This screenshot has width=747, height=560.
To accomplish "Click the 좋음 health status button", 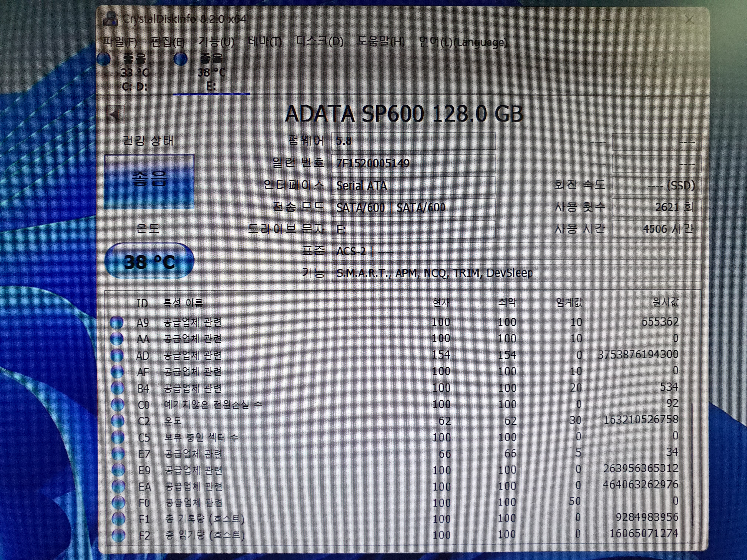I will 149,182.
